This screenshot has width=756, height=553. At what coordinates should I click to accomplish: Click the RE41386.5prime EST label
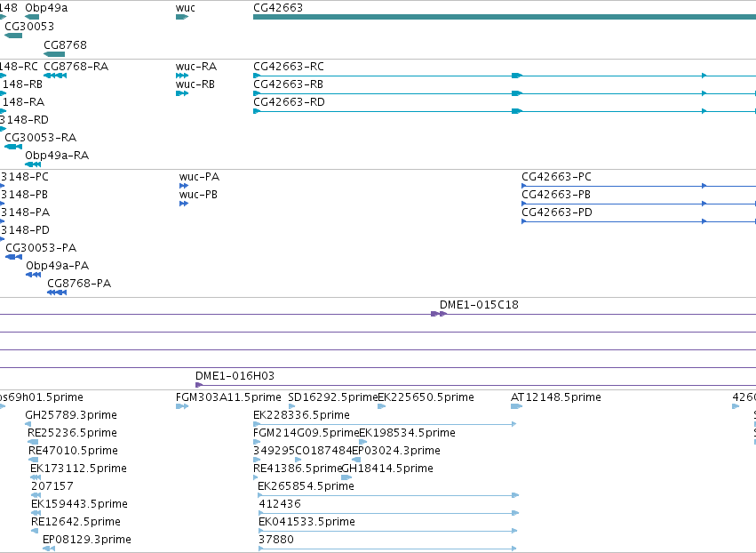[x=298, y=469]
